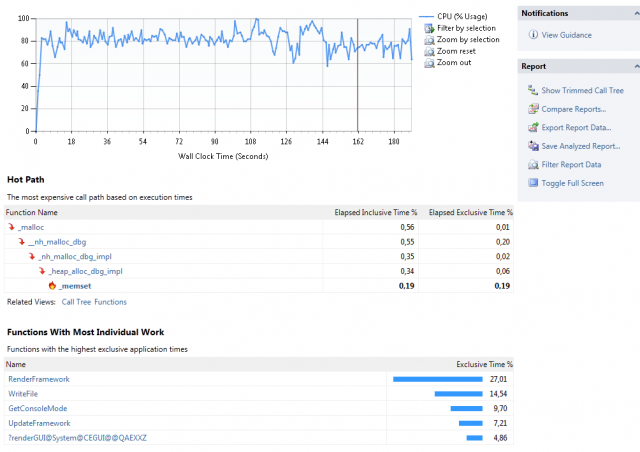Viewport: 640px width, 452px height.
Task: Click the View Guidance info icon
Action: tap(532, 35)
